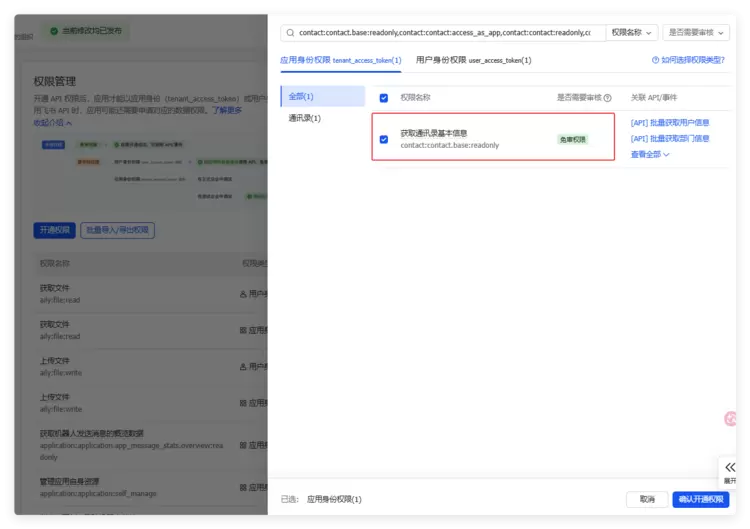Open the 批量获取用户信息 API link

[x=670, y=123]
